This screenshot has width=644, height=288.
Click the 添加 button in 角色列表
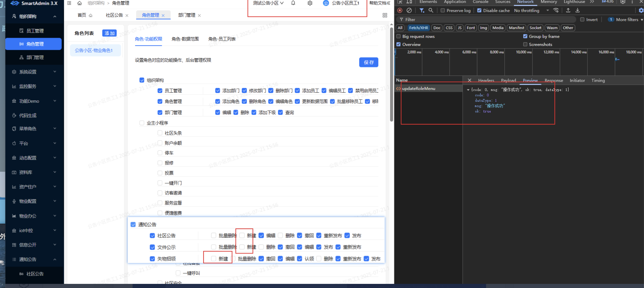tap(109, 33)
